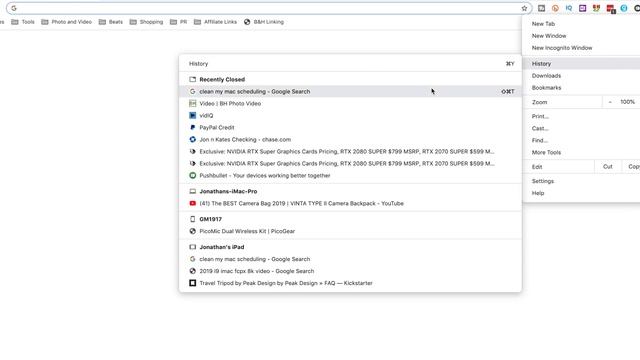The height and width of the screenshot is (360, 640).
Task: Open iPad's 'clean my mac scheduling' Google Search
Action: pos(350,259)
